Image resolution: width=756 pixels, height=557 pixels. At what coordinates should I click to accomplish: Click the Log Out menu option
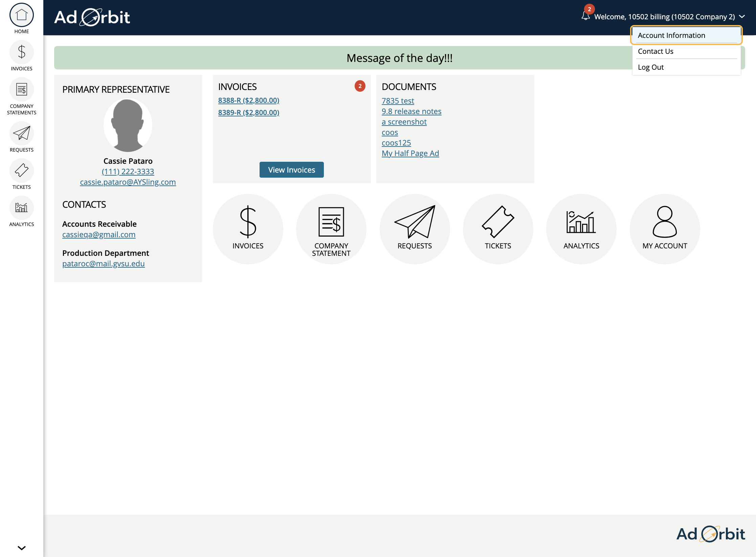click(651, 67)
